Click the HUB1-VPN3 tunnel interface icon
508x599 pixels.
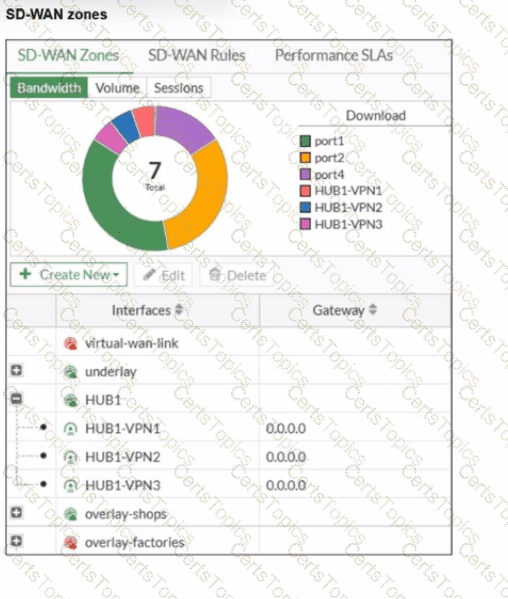71,485
